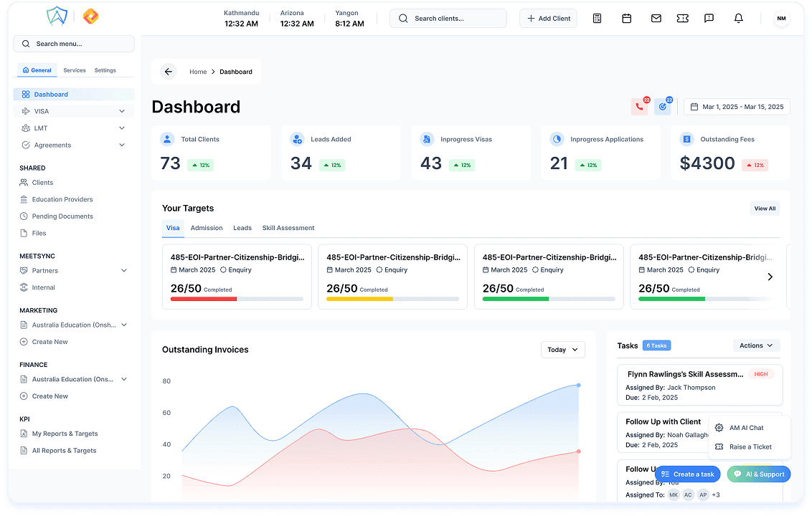The height and width of the screenshot is (516, 812).
Task: Open Flynn Rawlings's Skill Assessment task
Action: coord(699,385)
